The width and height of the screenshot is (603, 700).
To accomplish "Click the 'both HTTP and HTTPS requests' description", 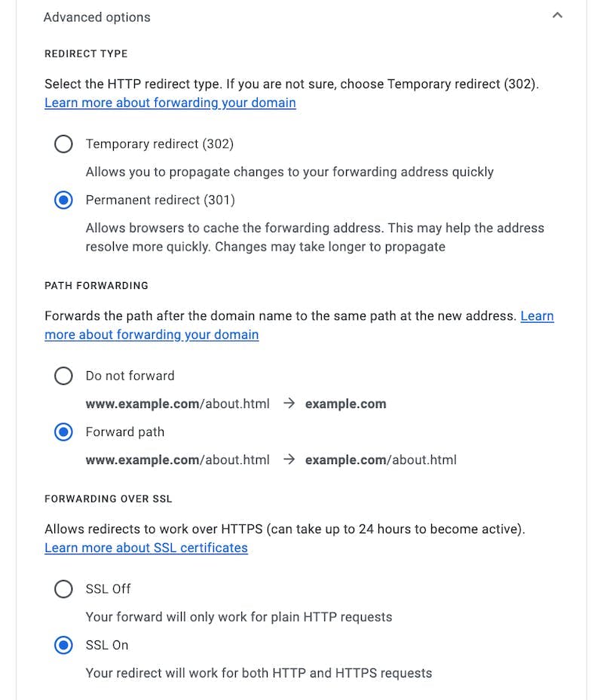I will [x=259, y=673].
